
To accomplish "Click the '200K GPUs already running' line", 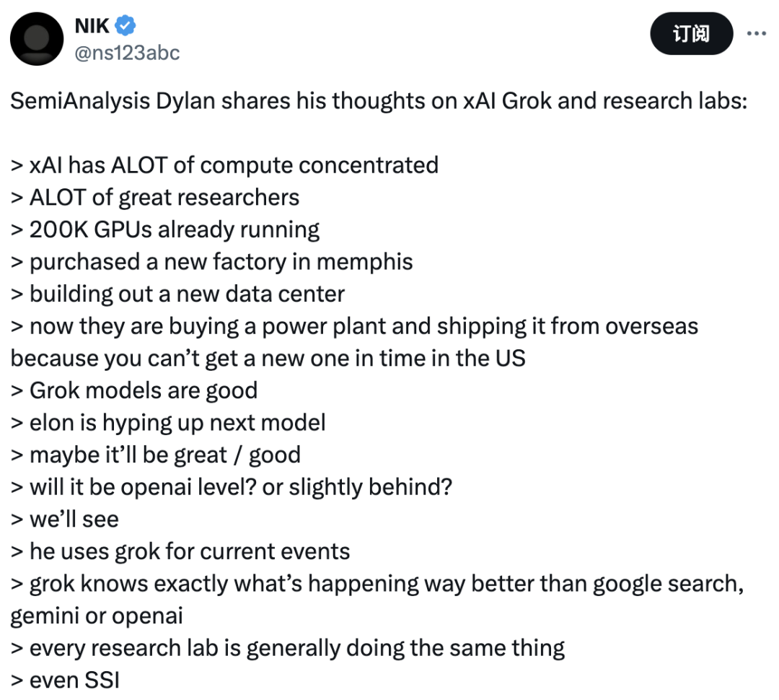I will [x=165, y=229].
